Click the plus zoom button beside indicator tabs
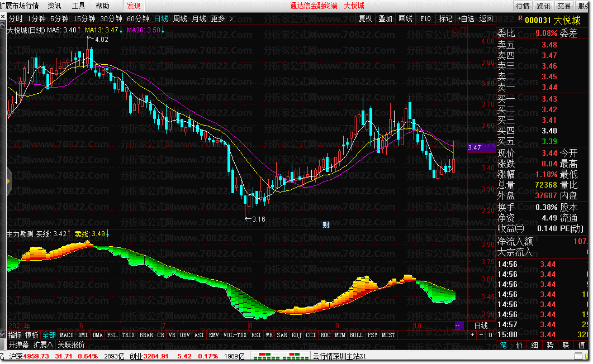The height and width of the screenshot is (364, 593). pyautogui.click(x=472, y=335)
